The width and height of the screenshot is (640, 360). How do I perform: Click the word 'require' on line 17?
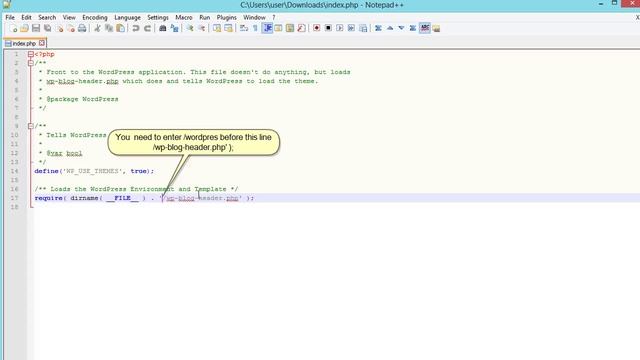point(49,198)
